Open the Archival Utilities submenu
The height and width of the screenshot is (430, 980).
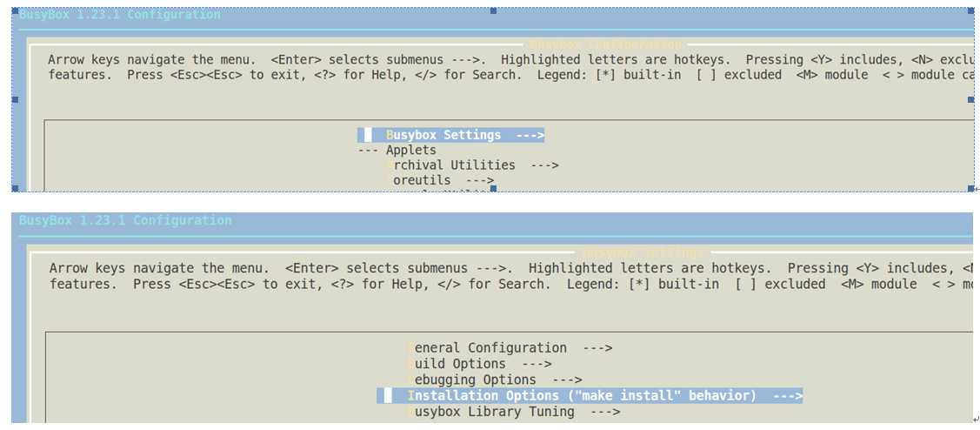(472, 165)
